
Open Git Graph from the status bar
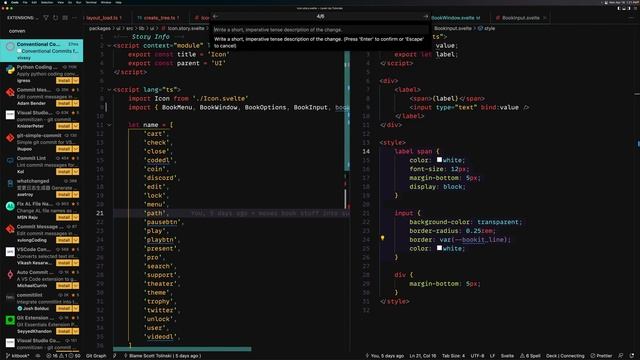96,356
